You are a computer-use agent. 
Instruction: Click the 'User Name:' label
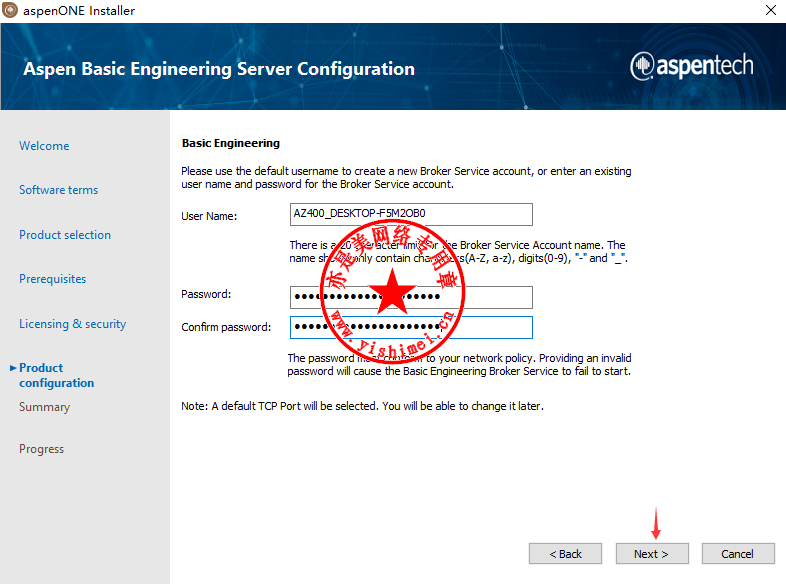(209, 216)
